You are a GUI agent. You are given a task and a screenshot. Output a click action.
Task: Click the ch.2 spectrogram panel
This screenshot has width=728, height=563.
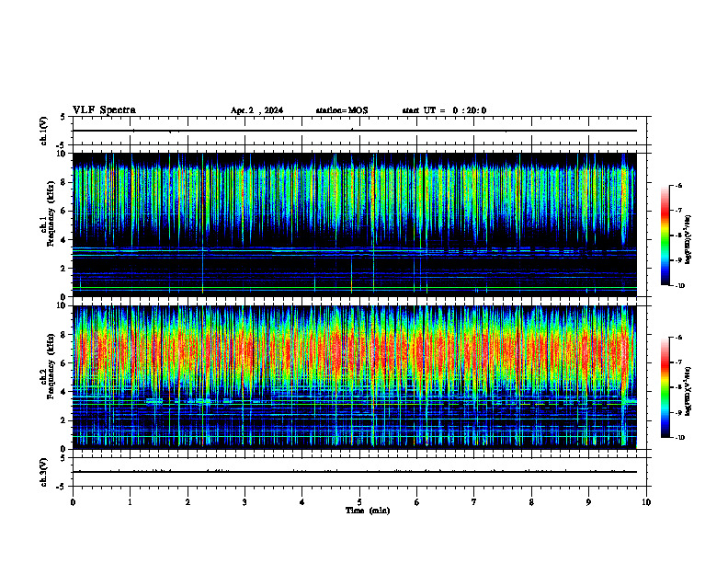tap(355, 377)
